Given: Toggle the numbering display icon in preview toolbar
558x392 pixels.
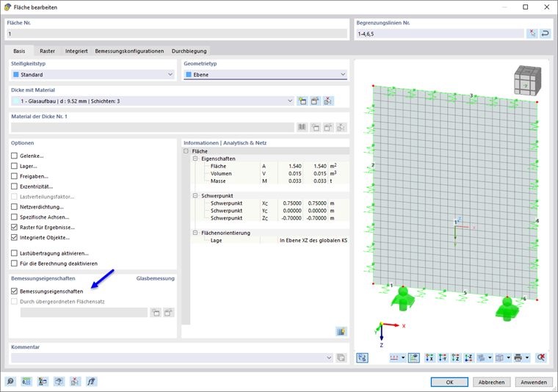Looking at the screenshot, I should click(394, 357).
